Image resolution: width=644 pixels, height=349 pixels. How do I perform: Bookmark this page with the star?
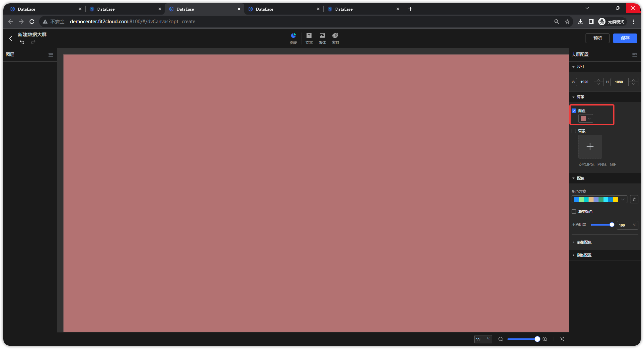567,22
